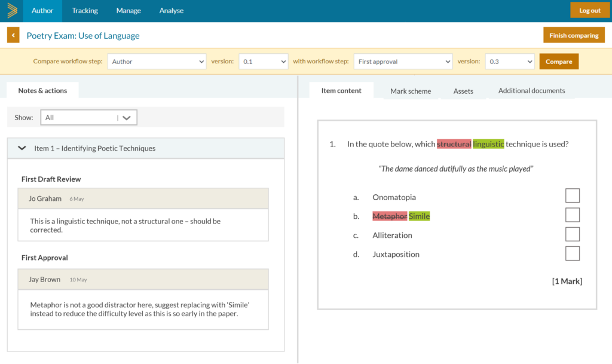Collapse the Item 1 chevron icon
Image resolution: width=612 pixels, height=364 pixels.
coord(22,148)
